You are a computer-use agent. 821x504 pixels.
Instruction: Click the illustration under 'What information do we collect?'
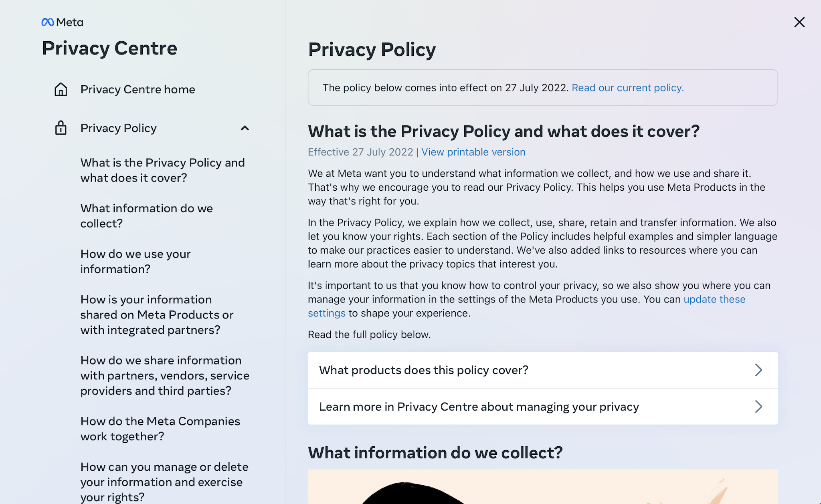point(543,487)
